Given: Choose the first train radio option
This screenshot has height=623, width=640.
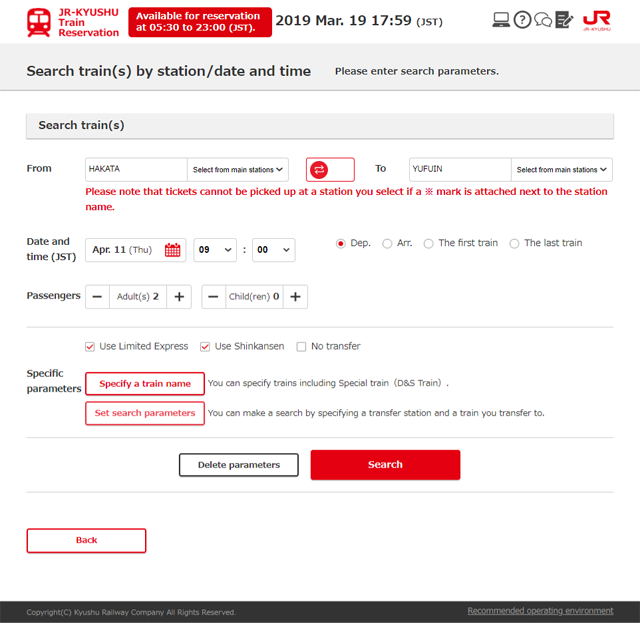Looking at the screenshot, I should tap(429, 243).
